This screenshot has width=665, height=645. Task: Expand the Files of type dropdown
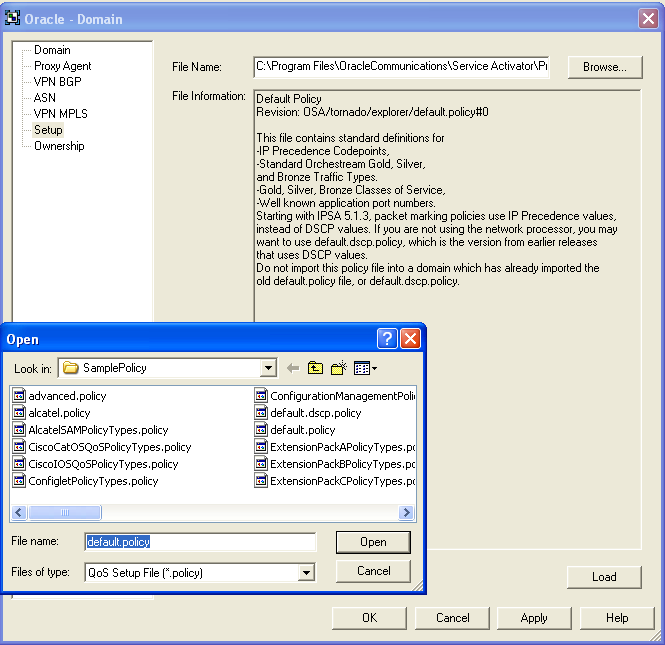(306, 573)
